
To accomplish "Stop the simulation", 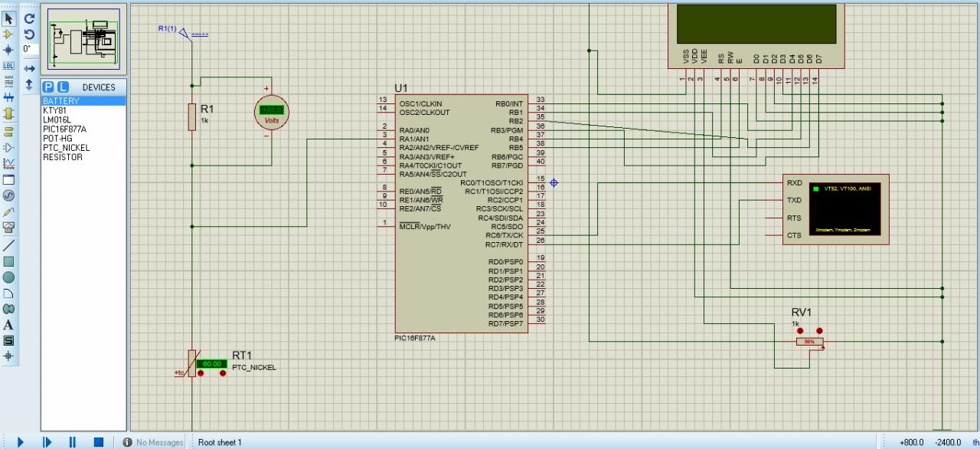I will pos(98,442).
